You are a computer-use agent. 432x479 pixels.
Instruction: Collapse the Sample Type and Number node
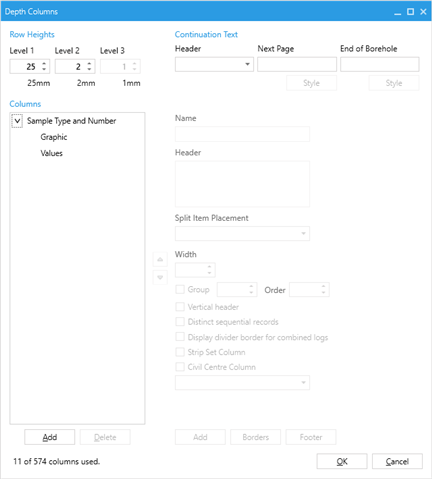coord(17,121)
